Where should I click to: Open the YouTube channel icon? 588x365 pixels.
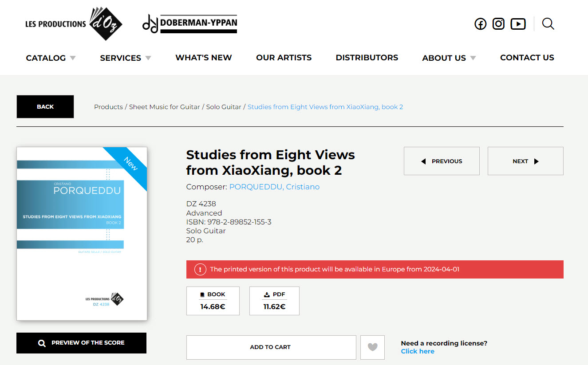pos(518,24)
